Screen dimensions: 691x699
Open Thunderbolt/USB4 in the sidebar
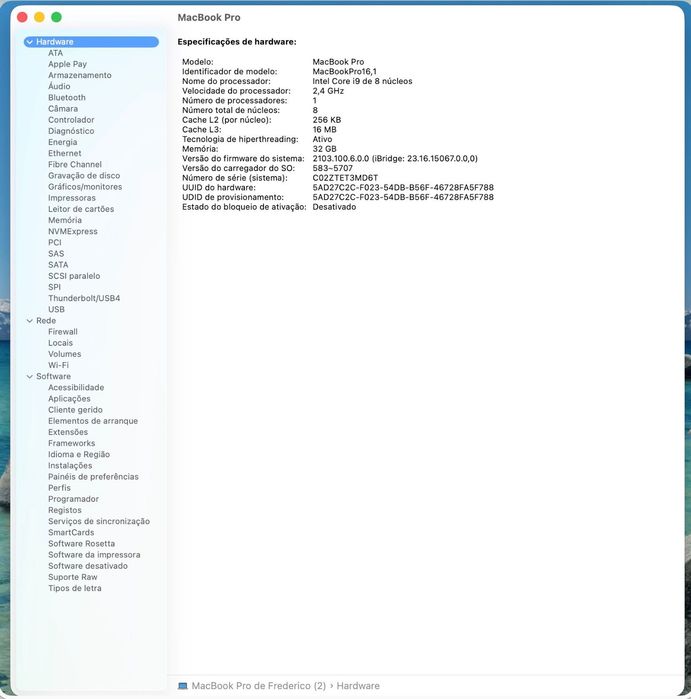[84, 298]
